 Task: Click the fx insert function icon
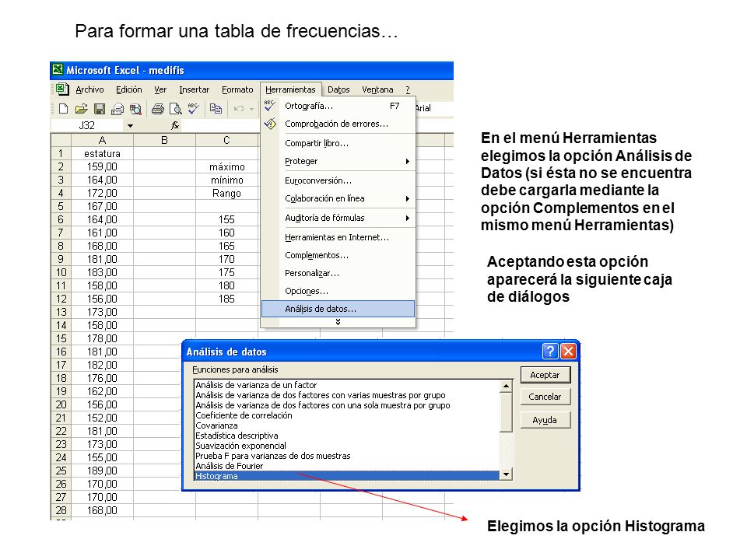click(175, 125)
